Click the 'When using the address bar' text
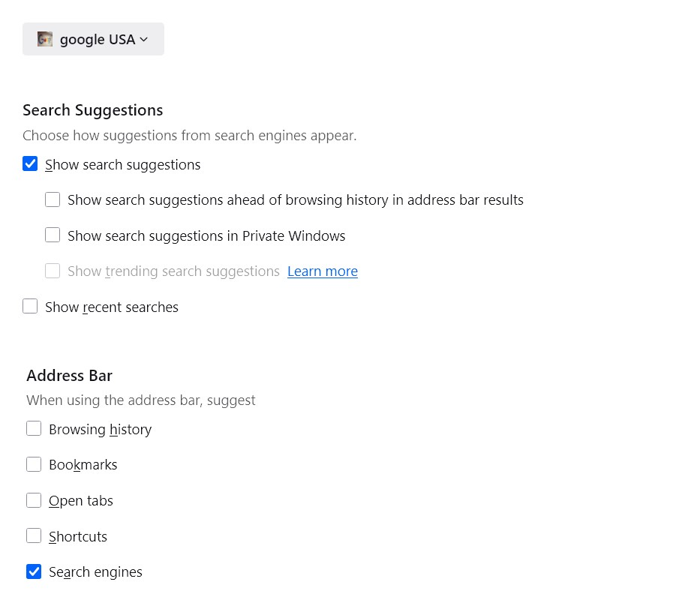Image resolution: width=700 pixels, height=594 pixels. pyautogui.click(x=140, y=400)
